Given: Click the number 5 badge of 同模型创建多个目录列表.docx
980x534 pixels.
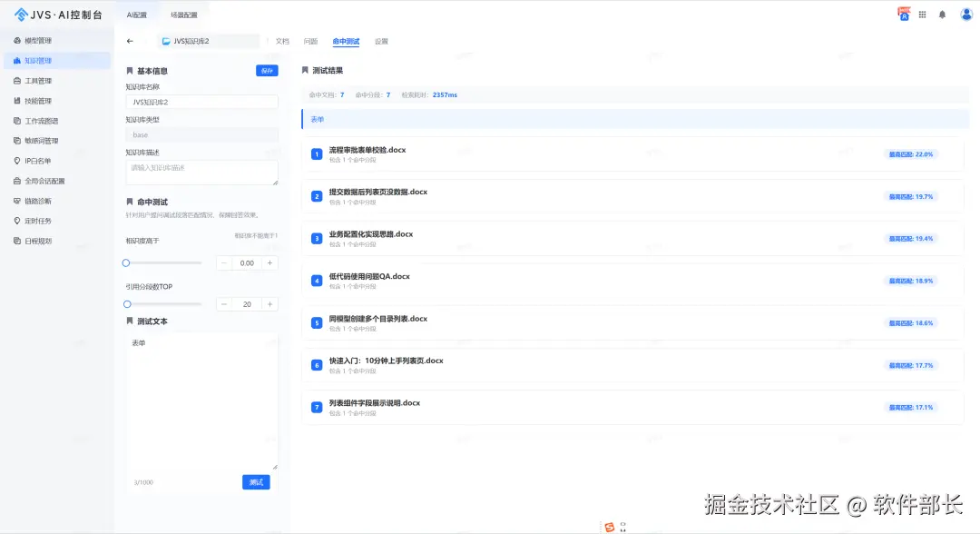Looking at the screenshot, I should 317,322.
